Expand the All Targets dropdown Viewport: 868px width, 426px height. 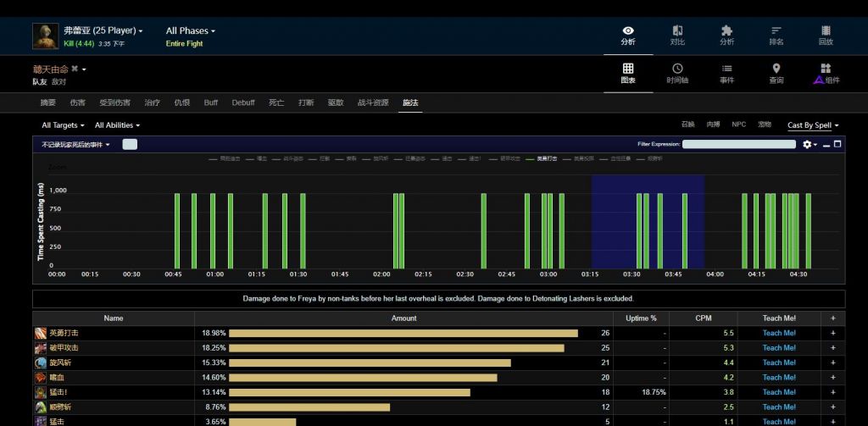click(x=64, y=125)
